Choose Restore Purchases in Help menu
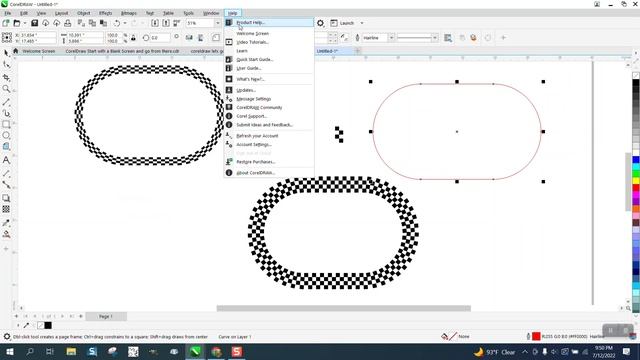 269,162
